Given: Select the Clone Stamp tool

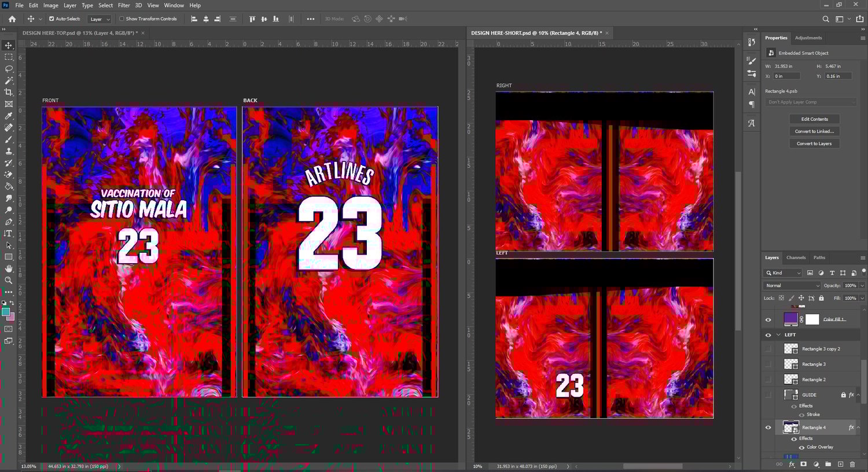Looking at the screenshot, I should click(9, 151).
